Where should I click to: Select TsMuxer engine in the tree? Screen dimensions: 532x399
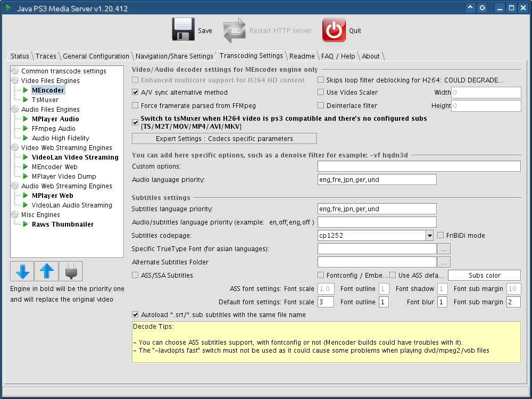(45, 100)
